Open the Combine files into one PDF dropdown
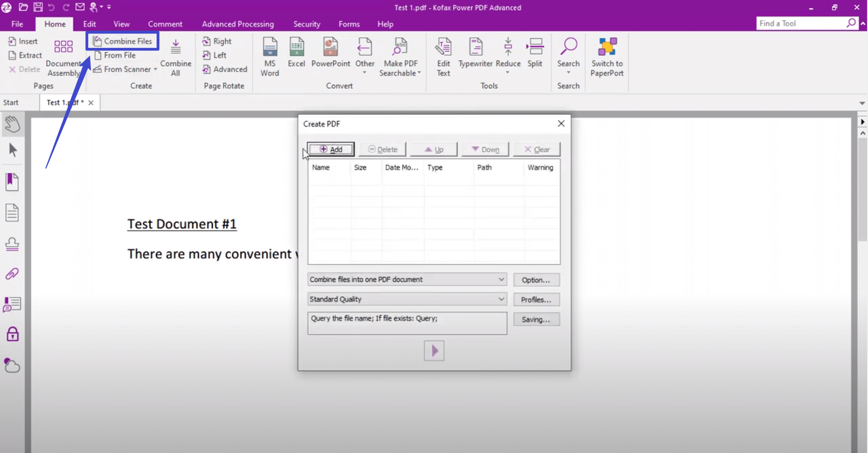The width and height of the screenshot is (868, 453). click(x=501, y=279)
